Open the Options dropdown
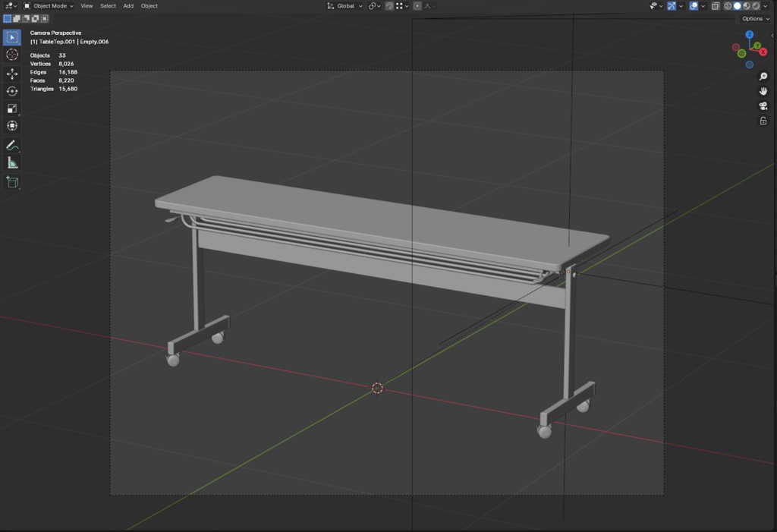The image size is (777, 532). pyautogui.click(x=756, y=19)
